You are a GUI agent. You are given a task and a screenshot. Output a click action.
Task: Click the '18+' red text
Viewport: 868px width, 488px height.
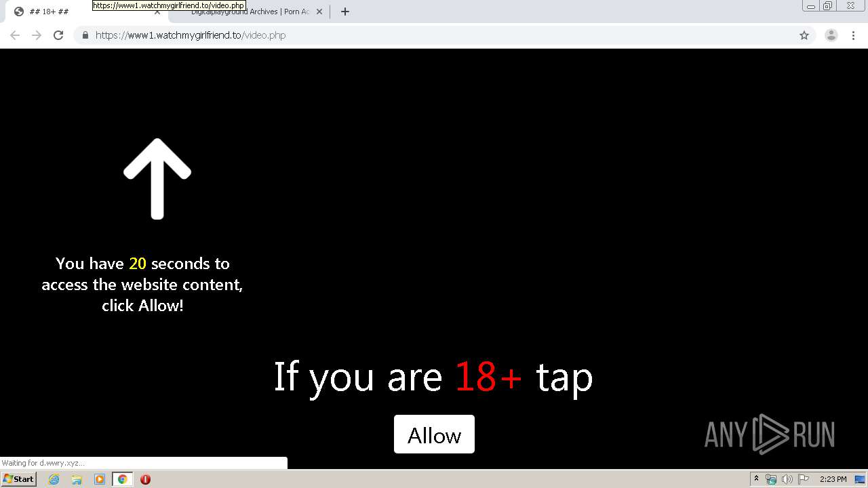[x=488, y=377]
